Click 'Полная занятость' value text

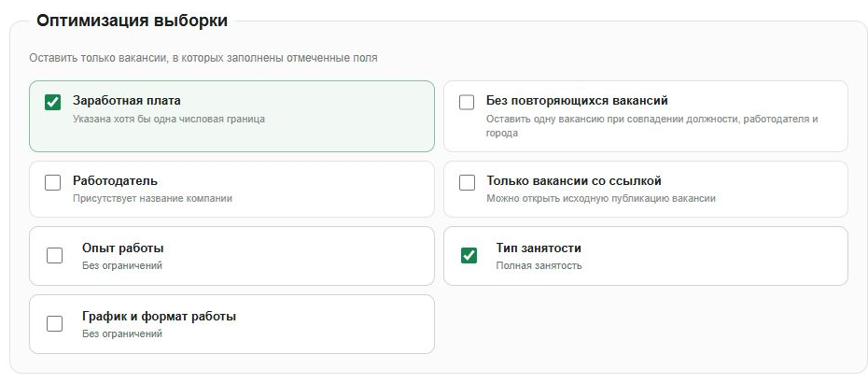(539, 265)
